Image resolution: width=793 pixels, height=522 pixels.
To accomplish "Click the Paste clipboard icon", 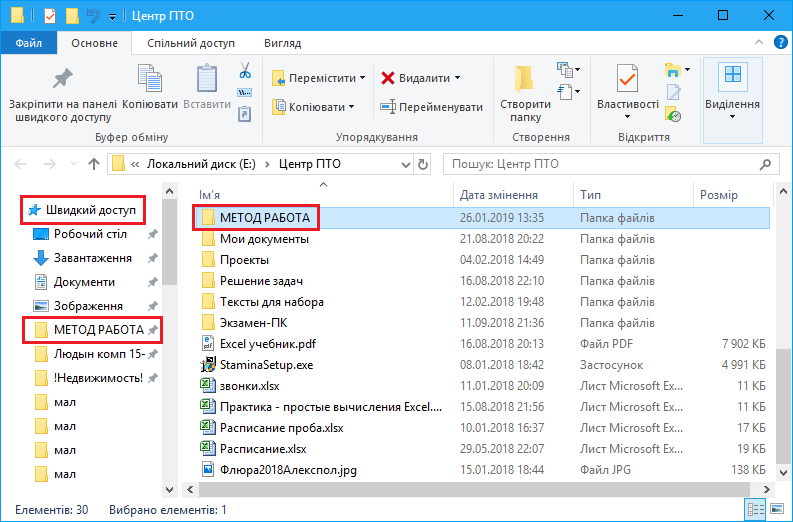I will point(206,79).
